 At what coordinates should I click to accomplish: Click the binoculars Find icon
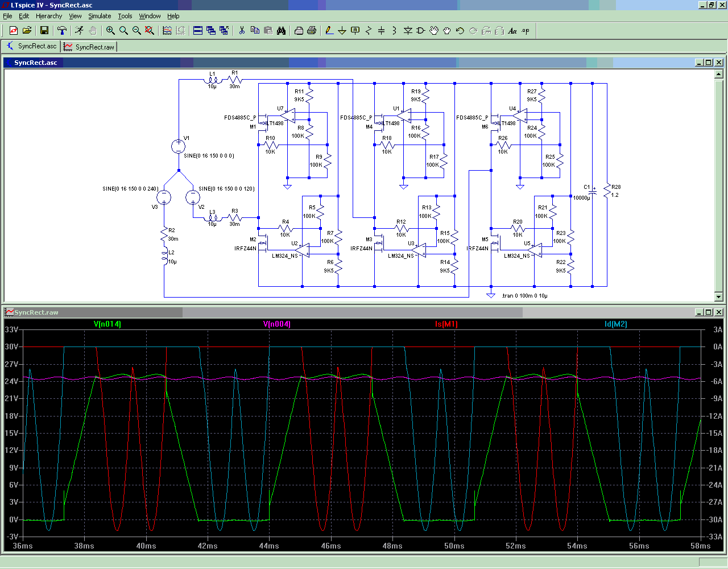click(x=281, y=30)
